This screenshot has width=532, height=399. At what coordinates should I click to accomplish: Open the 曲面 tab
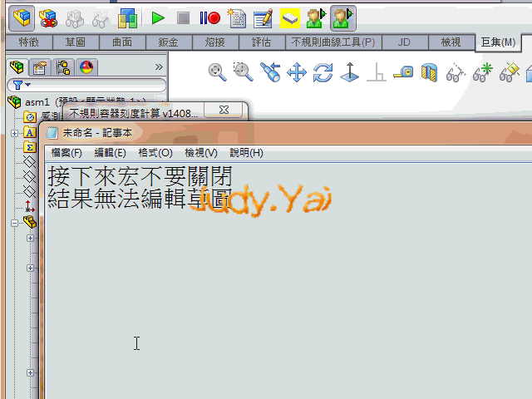click(x=122, y=42)
